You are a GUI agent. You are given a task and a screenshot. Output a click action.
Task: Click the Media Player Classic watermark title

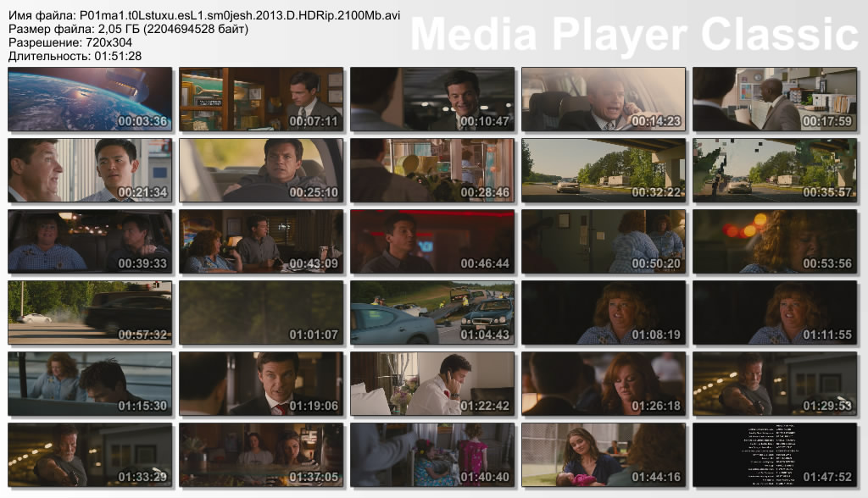[x=634, y=35]
